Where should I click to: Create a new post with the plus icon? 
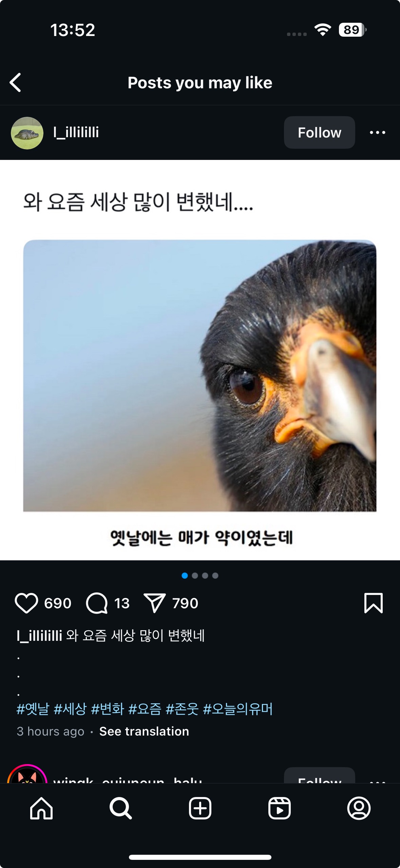pyautogui.click(x=200, y=808)
